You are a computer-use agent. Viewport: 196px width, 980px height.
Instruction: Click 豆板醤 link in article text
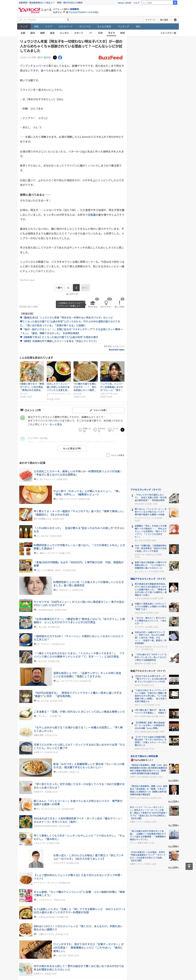coord(92,215)
